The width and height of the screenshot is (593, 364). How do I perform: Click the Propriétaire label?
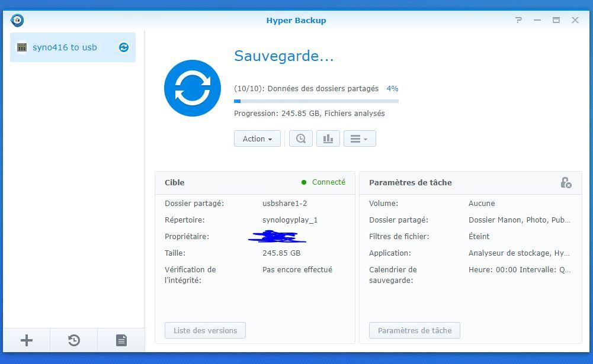coord(187,237)
